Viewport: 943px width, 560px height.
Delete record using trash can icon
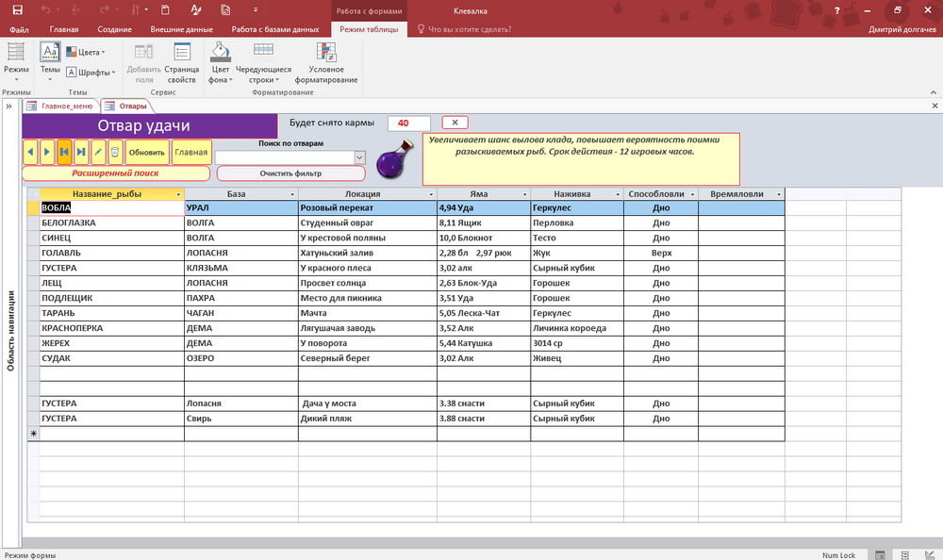[114, 151]
